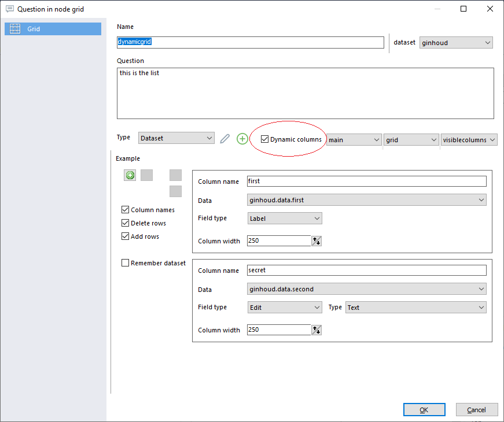This screenshot has width=504, height=422.
Task: Open the Type Dataset dropdown
Action: click(176, 138)
